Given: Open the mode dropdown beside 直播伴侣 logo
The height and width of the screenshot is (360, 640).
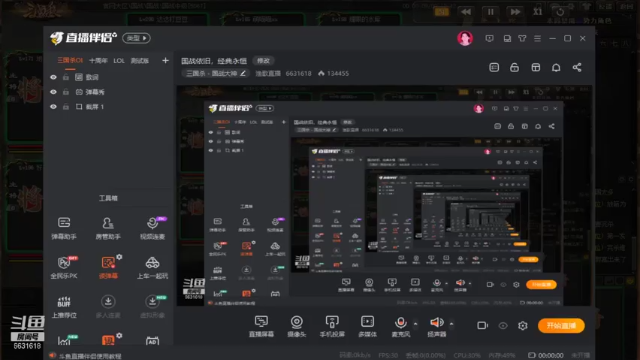Looking at the screenshot, I should click(x=136, y=38).
